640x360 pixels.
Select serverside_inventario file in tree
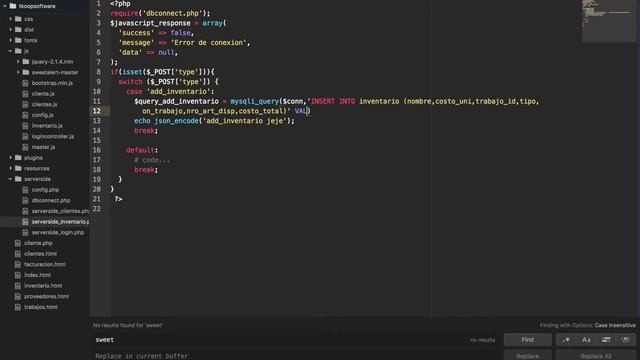[x=60, y=222]
